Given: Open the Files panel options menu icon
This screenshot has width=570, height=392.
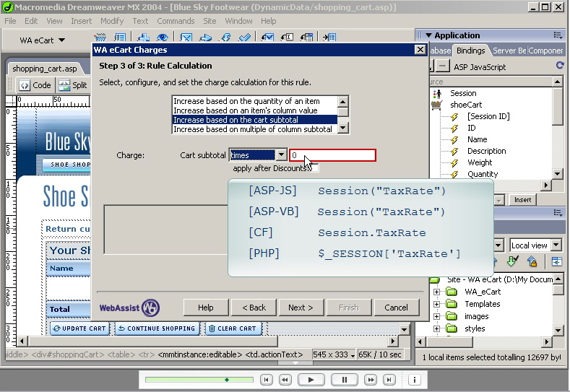Looking at the screenshot, I should pos(558,213).
